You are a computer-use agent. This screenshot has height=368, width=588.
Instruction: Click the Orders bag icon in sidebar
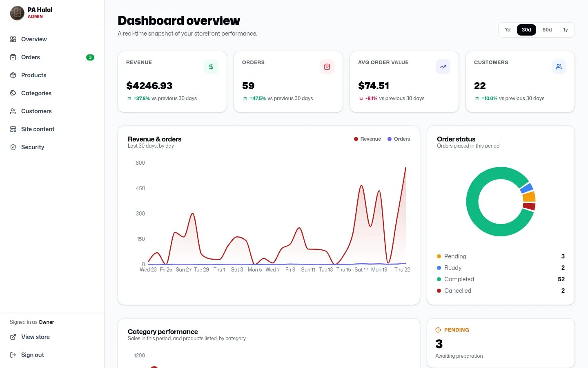coord(13,57)
